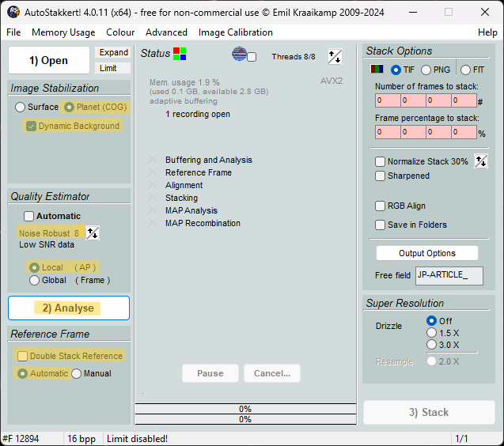Close the AutoStakkert window
The image size is (504, 446).
[x=485, y=12]
